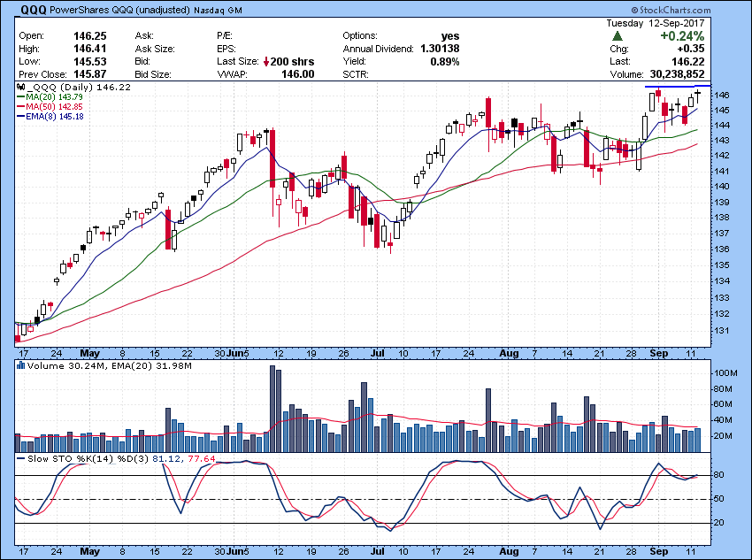Click the 131 label on the price axis
Screen dimensions: 752x560
coord(723,330)
